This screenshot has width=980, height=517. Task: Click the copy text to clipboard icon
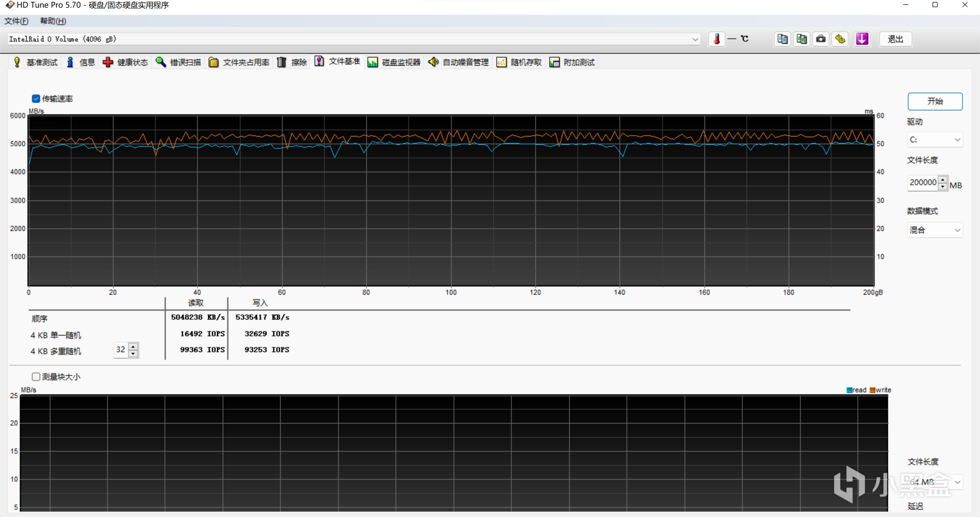pyautogui.click(x=782, y=39)
